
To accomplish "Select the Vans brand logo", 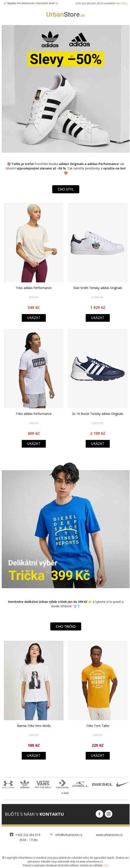I will (43, 784).
